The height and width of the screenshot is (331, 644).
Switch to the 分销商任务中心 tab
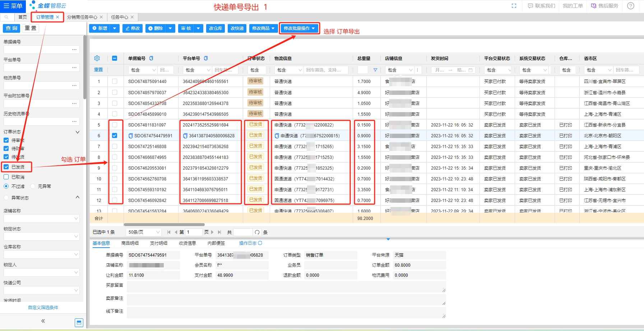(82, 17)
